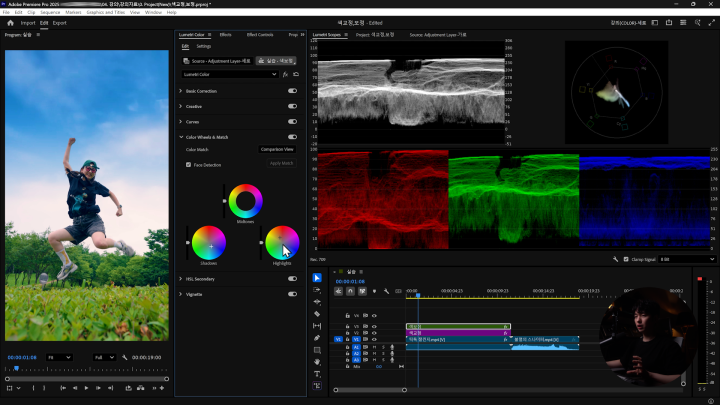Image resolution: width=720 pixels, height=405 pixels.
Task: Toggle Face Detection checkbox
Action: tap(188, 164)
